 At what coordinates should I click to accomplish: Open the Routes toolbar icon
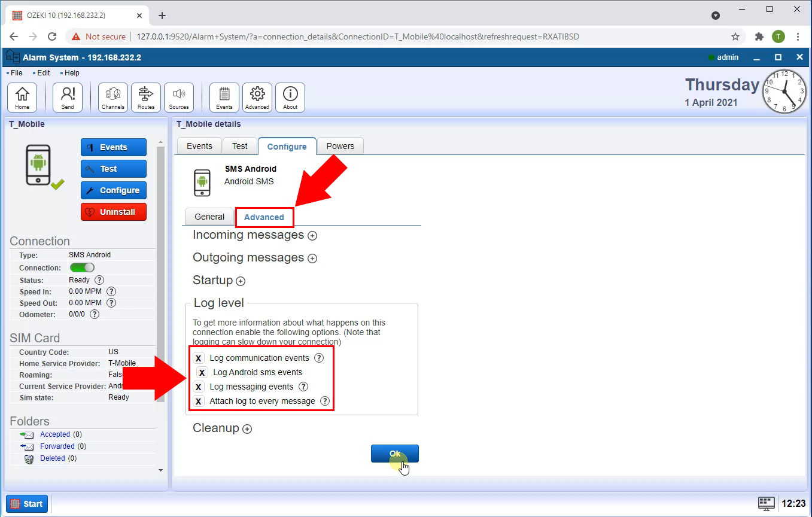(146, 98)
